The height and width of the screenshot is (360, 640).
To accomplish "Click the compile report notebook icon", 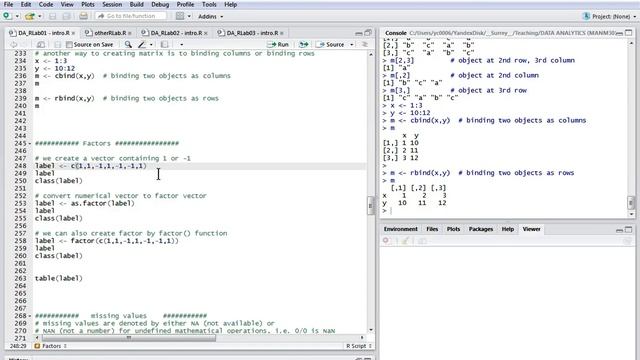I will [x=164, y=44].
